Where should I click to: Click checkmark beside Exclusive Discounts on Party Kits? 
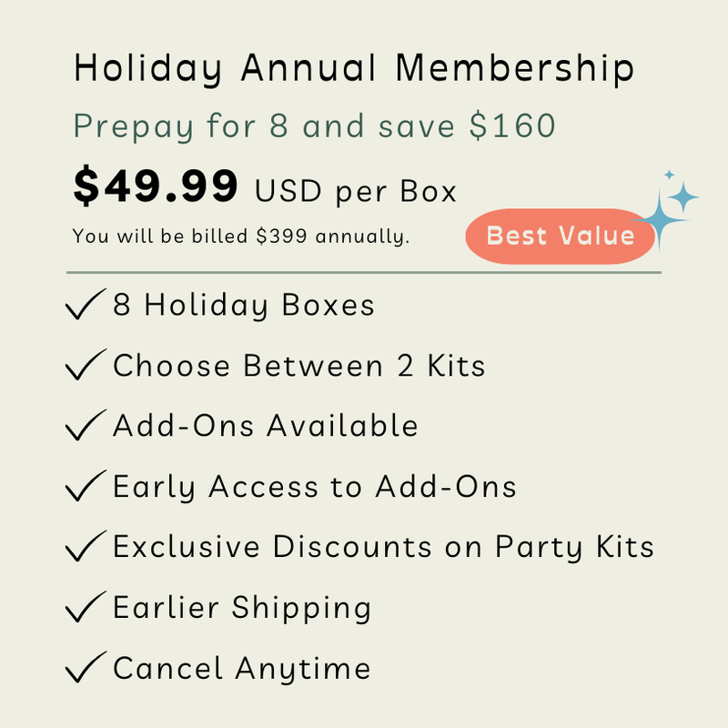pyautogui.click(x=86, y=546)
